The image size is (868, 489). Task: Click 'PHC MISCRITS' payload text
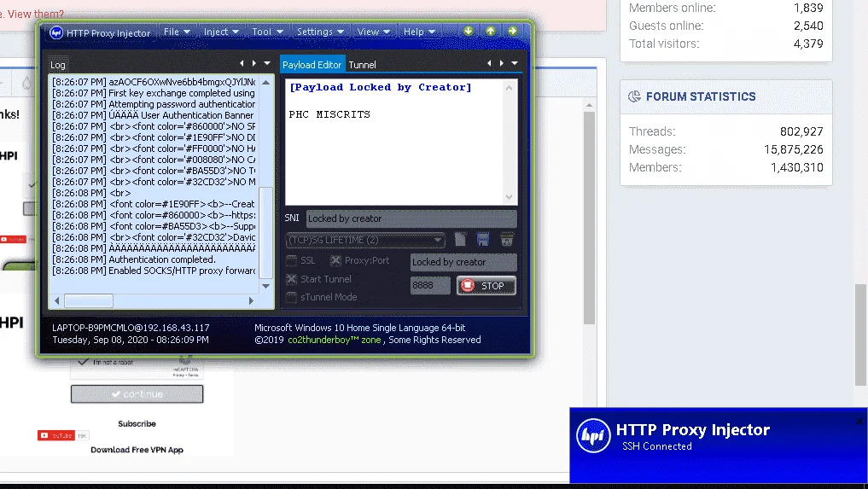pos(329,114)
